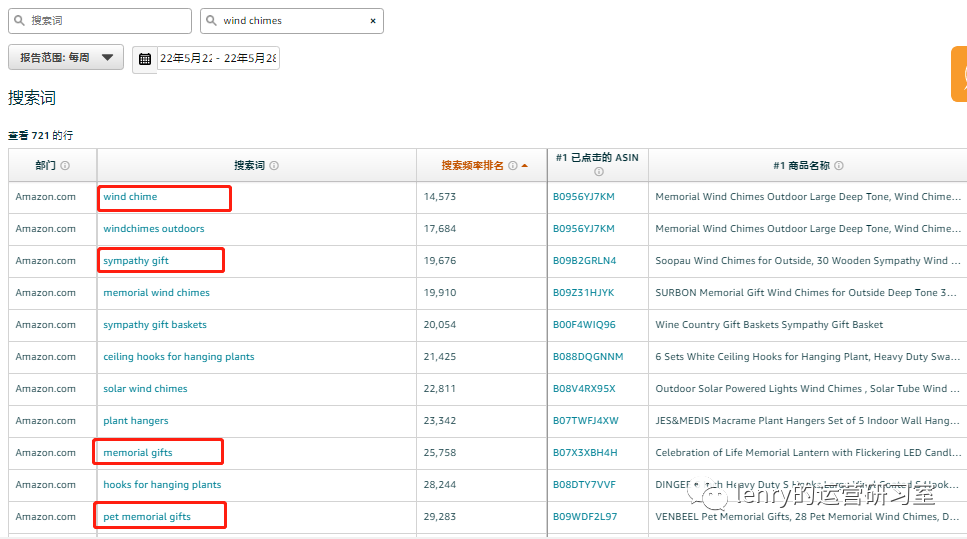This screenshot has width=967, height=539.
Task: Click the 部门 column header
Action: click(x=46, y=165)
